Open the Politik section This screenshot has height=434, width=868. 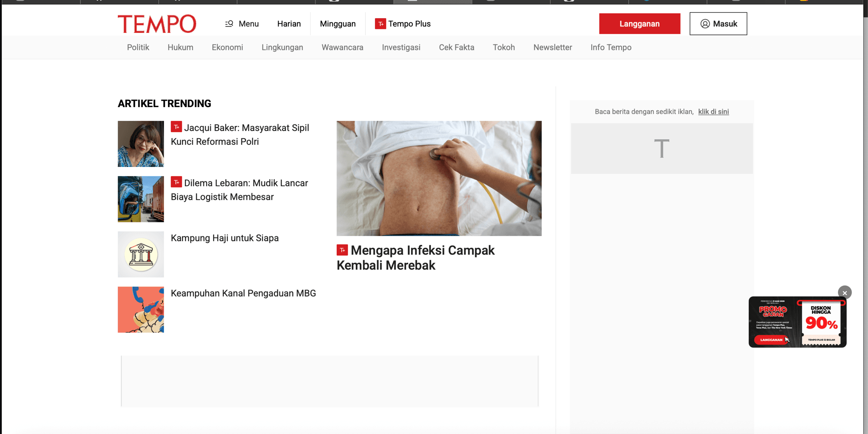tap(138, 47)
